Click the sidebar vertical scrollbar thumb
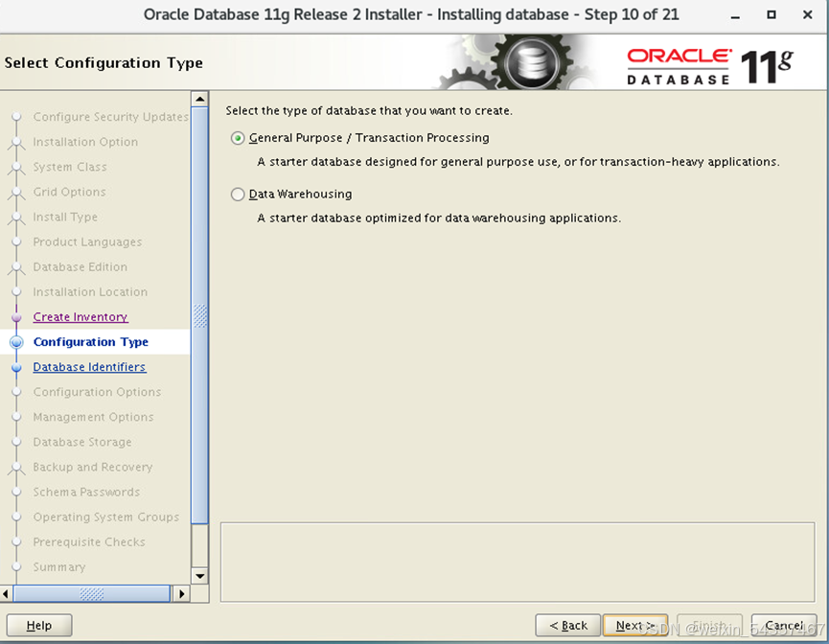Image resolution: width=829 pixels, height=644 pixels. tap(200, 316)
